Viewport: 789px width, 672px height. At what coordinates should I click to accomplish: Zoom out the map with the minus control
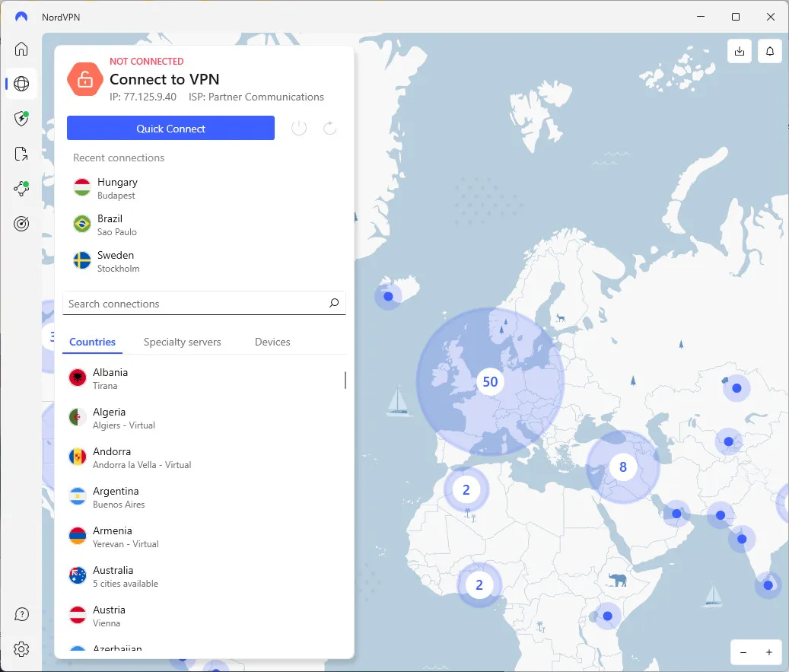point(743,652)
